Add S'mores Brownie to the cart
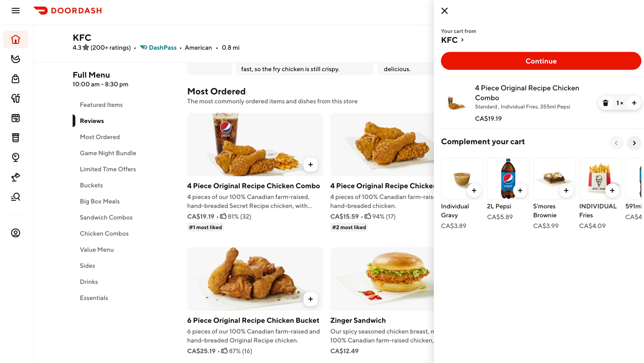This screenshot has width=644, height=363. point(566,191)
